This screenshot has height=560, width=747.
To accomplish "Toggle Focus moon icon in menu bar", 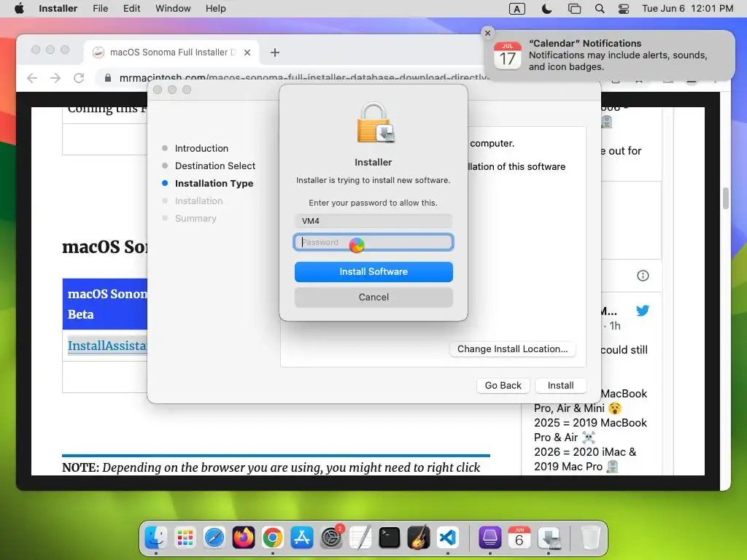I will pos(546,9).
